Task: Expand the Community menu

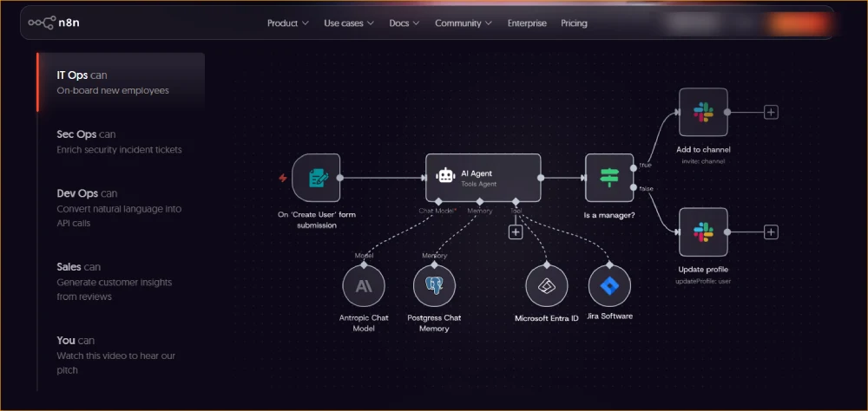Action: (464, 23)
